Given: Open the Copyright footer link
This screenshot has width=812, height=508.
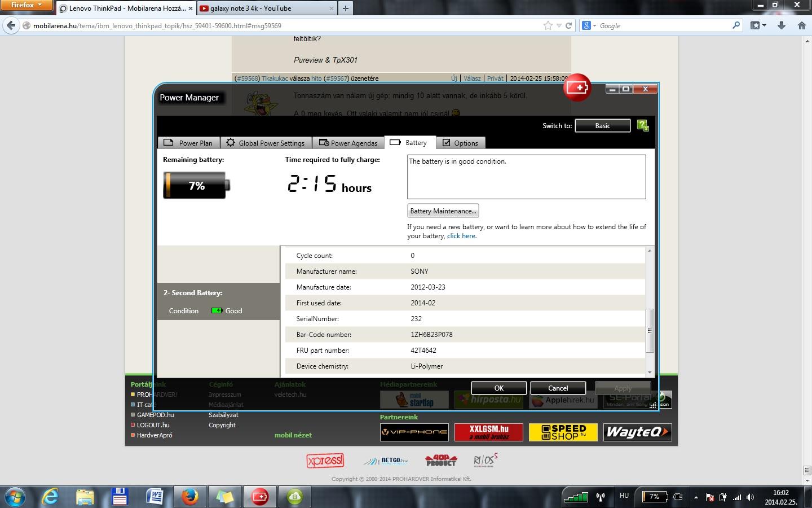Looking at the screenshot, I should [x=222, y=425].
